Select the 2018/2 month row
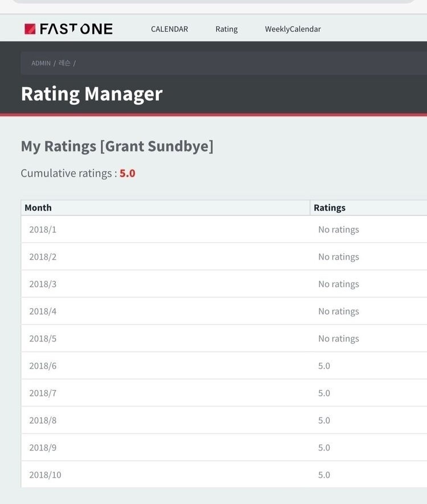 tap(224, 256)
